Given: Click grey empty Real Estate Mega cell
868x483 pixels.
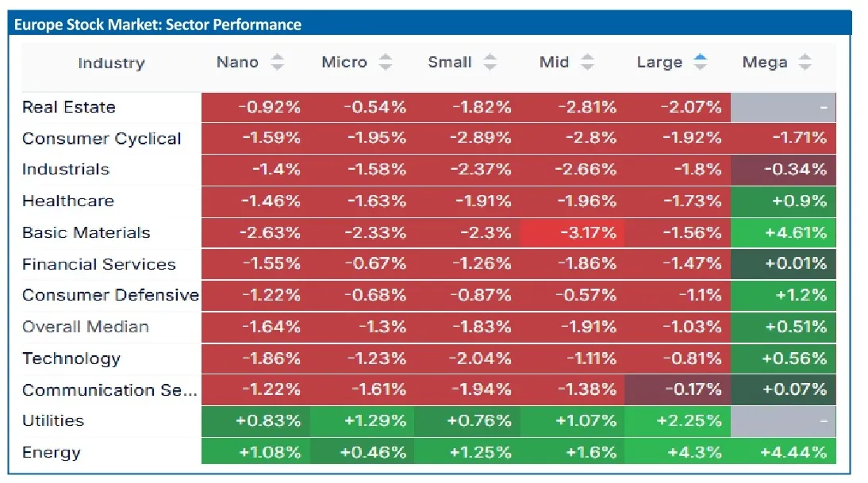Looking at the screenshot, I should coord(782,107).
